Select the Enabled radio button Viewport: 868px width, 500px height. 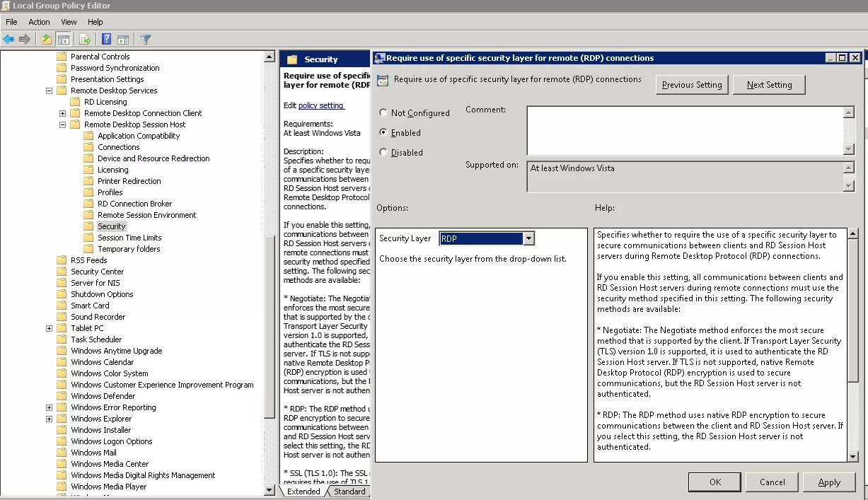pos(383,132)
